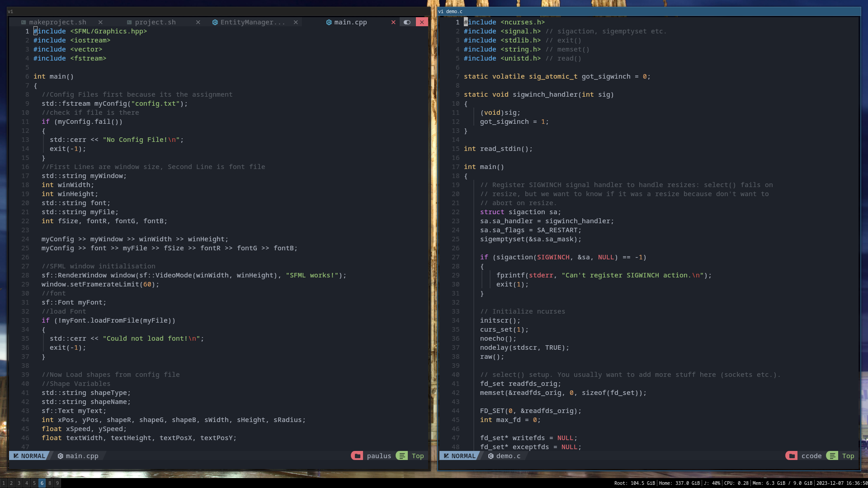The height and width of the screenshot is (488, 868).
Task: Click the file icon next to main.cpp statusline
Action: coord(60,456)
